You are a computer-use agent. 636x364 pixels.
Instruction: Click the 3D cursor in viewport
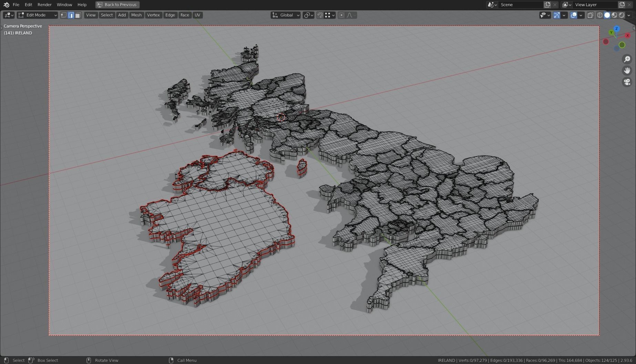(281, 117)
